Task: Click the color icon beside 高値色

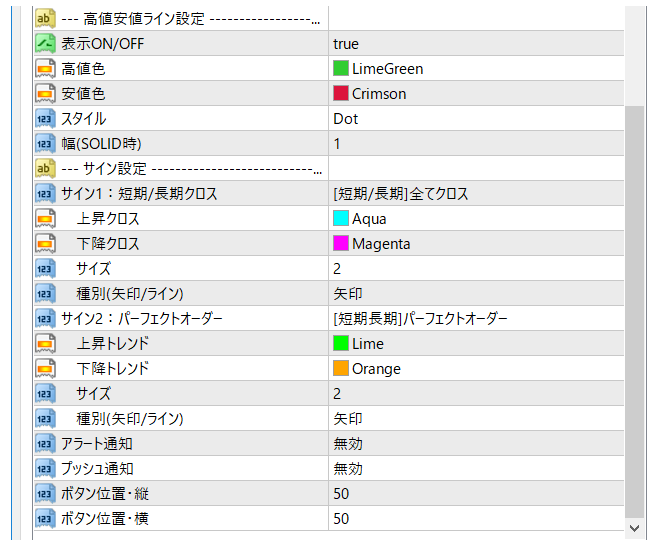Action: [45, 69]
